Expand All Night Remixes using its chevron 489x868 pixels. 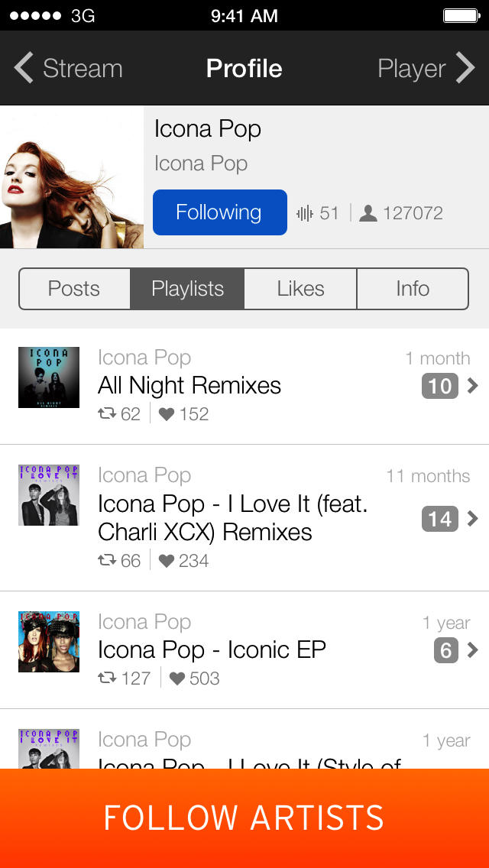coord(473,386)
